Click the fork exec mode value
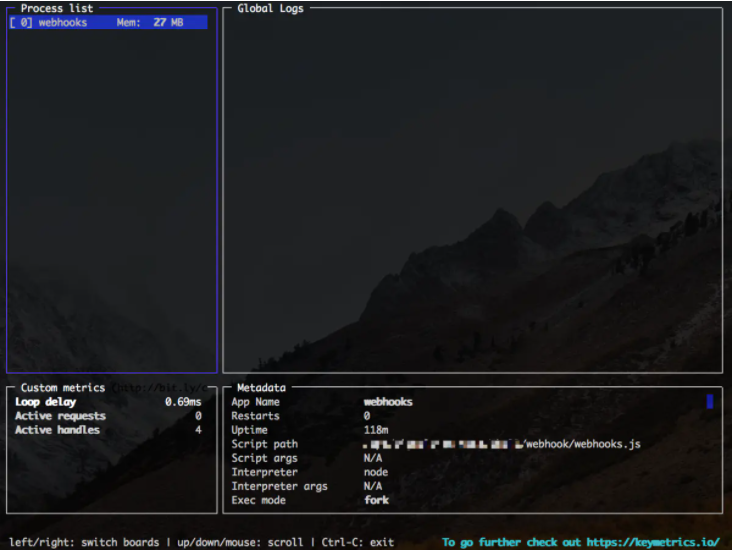Viewport: 733px width, 551px height. pyautogui.click(x=376, y=500)
